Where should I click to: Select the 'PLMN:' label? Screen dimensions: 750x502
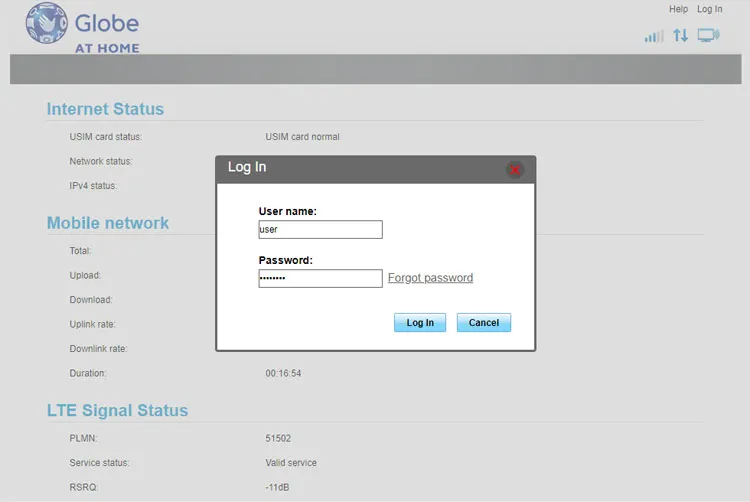[x=83, y=438]
